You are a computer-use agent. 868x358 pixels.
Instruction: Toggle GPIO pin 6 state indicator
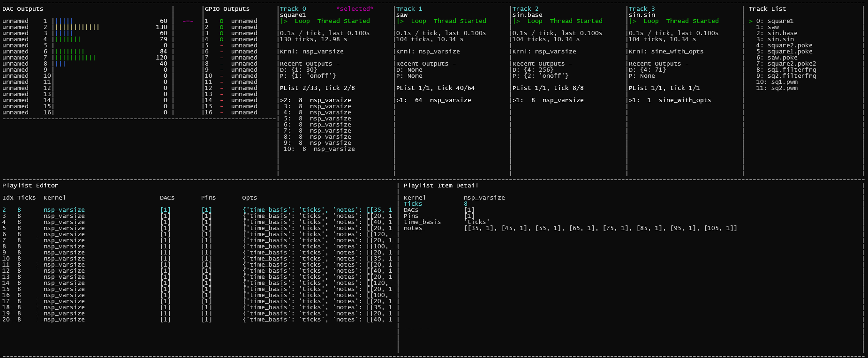tap(221, 52)
